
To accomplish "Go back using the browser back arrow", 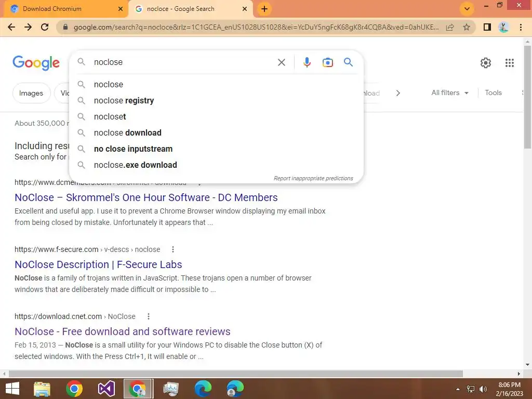I will point(11,27).
